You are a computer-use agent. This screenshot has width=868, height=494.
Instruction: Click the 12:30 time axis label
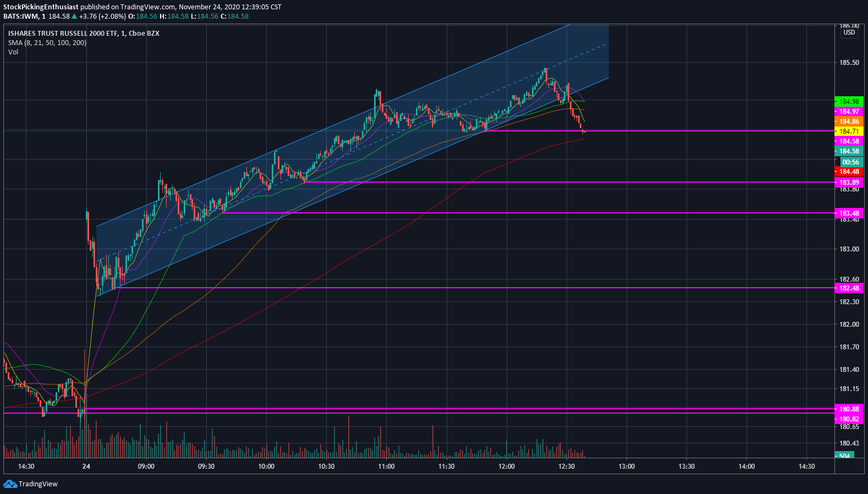567,466
